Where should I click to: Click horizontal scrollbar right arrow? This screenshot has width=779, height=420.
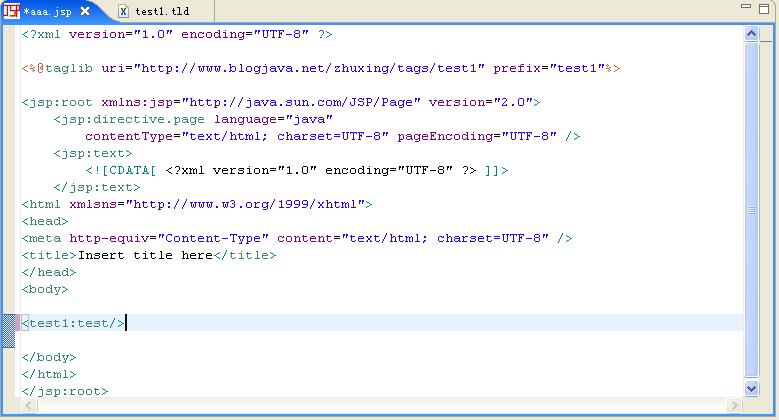click(734, 406)
